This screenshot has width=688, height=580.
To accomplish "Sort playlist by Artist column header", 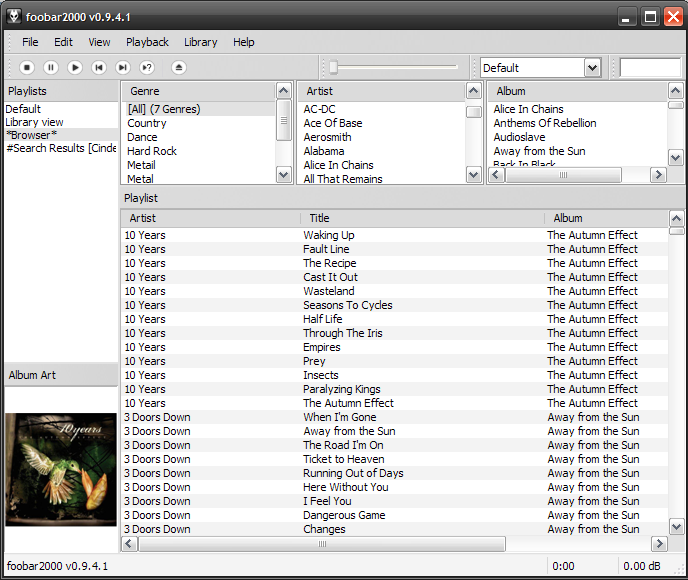I will point(211,218).
